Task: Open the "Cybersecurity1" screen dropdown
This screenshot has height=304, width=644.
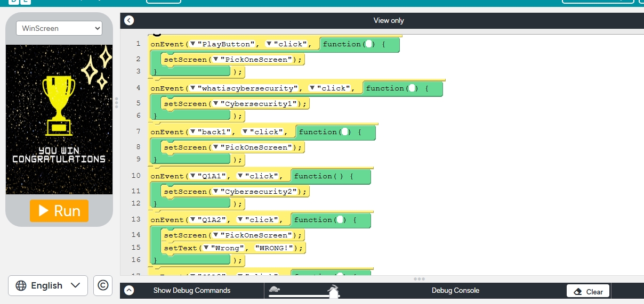Action: [216, 104]
